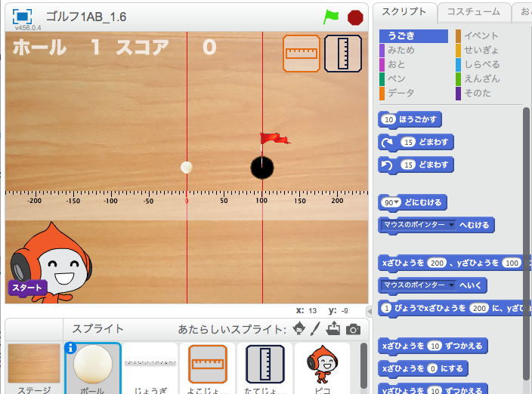Click the white golf ball on stage

(x=186, y=168)
